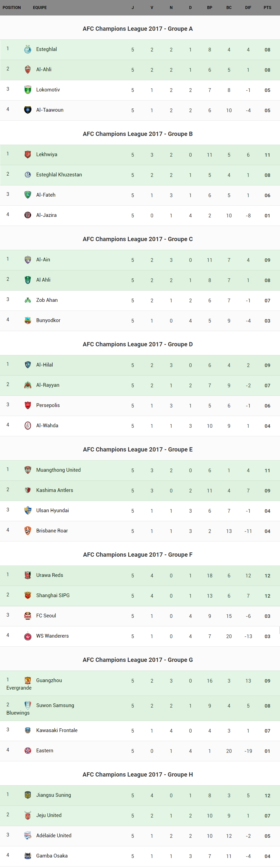Click the Persepolis red crest icon
The width and height of the screenshot is (280, 868).
[28, 405]
